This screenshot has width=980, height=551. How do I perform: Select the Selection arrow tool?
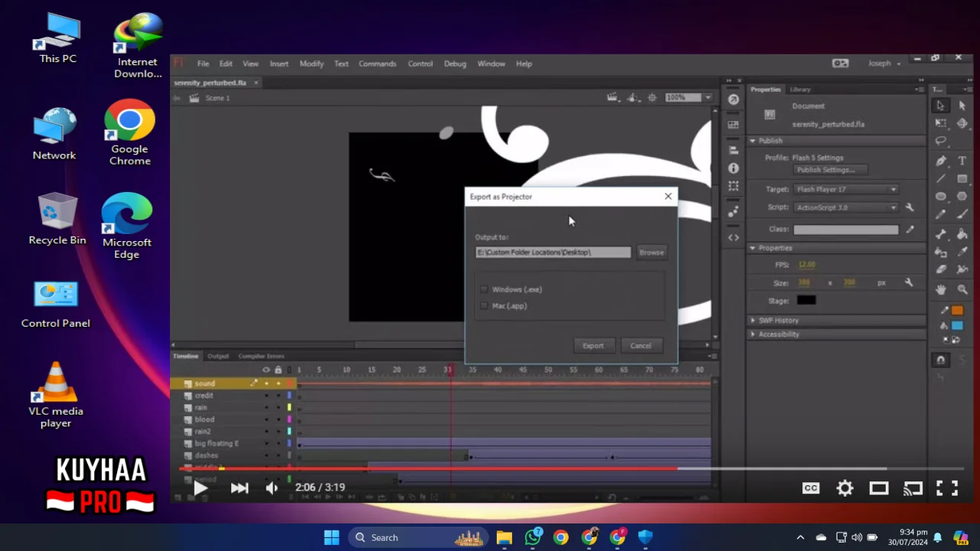[x=941, y=106]
